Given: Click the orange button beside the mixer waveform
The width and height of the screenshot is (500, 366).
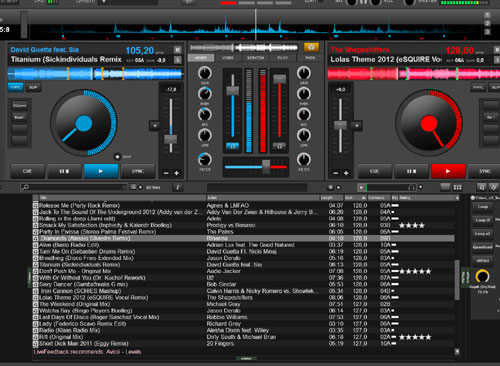Looking at the screenshot, I should coord(311,47).
